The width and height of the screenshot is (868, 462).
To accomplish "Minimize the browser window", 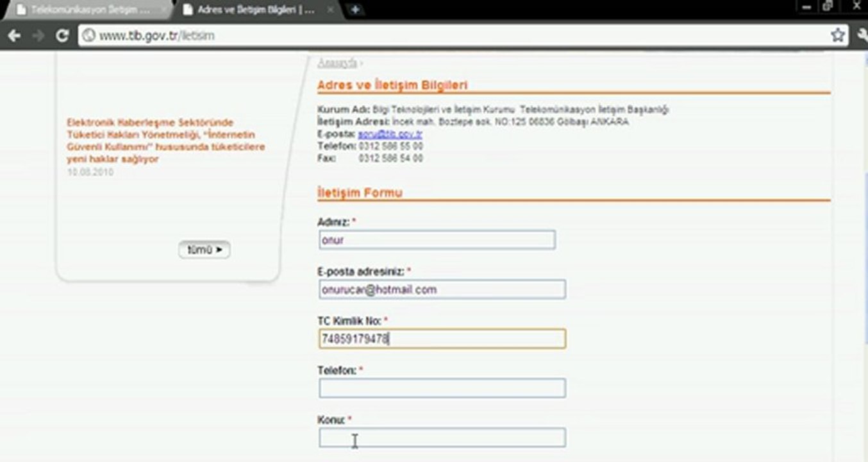I will pos(807,6).
